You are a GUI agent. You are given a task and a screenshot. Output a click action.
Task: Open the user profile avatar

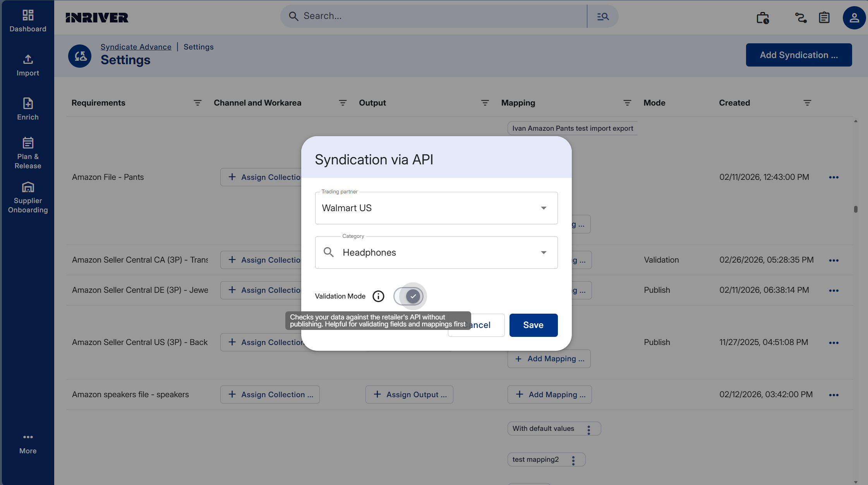coord(854,18)
